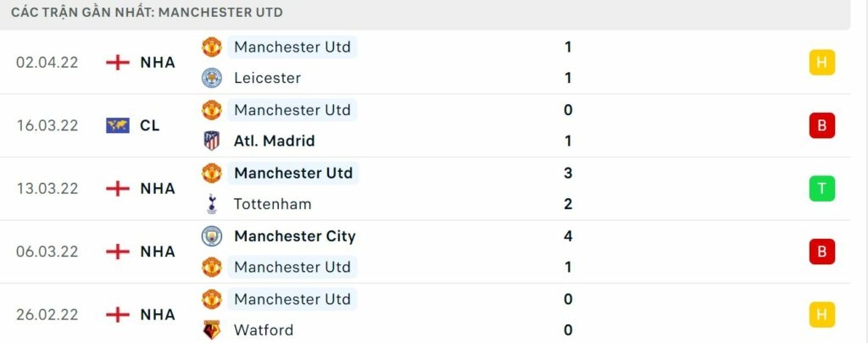Click the Watford club crest icon

(211, 330)
